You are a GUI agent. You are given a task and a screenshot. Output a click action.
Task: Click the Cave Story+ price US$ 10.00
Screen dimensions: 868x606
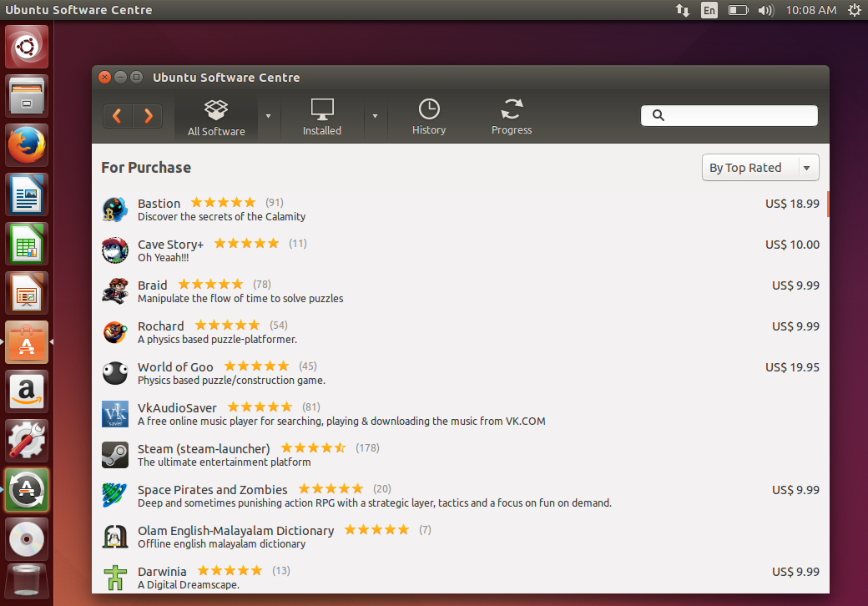coord(792,245)
